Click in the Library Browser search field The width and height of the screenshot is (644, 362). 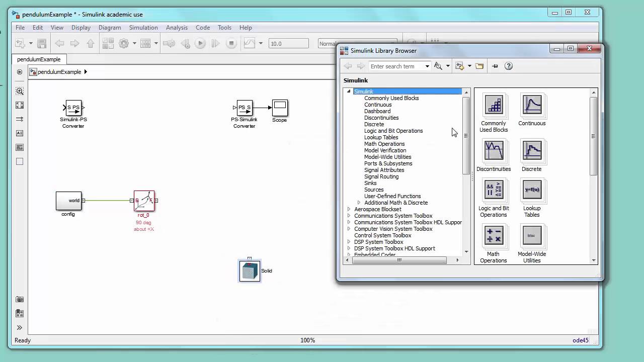pos(397,66)
